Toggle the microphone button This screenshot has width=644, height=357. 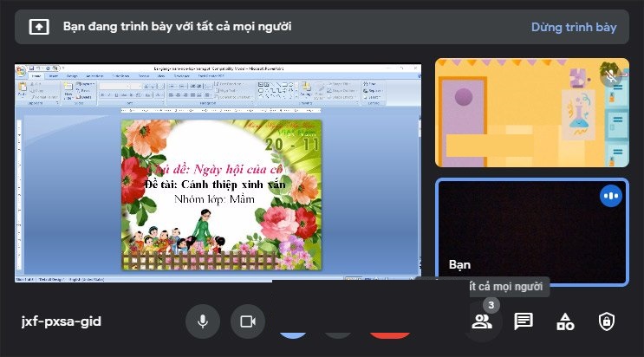pyautogui.click(x=203, y=321)
